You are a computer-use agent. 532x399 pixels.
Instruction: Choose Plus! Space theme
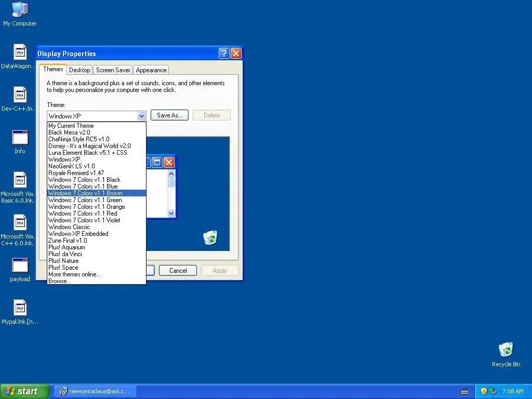[x=96, y=268]
